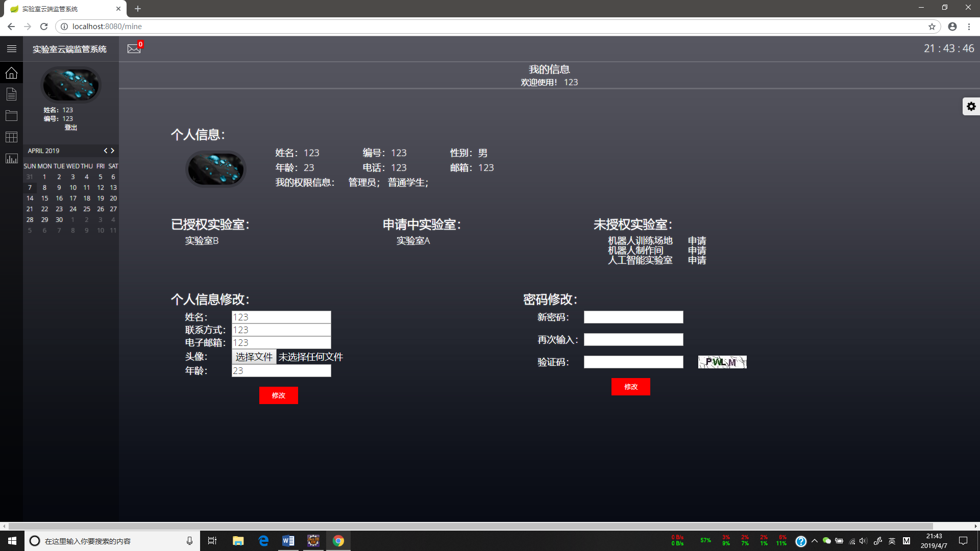Open the hamburger menu icon
This screenshot has height=551, width=980.
pos(11,49)
